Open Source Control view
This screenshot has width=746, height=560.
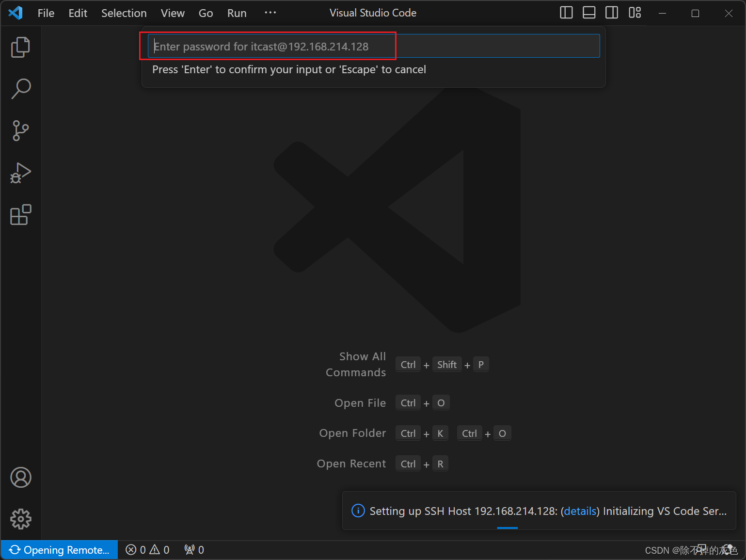pos(20,130)
